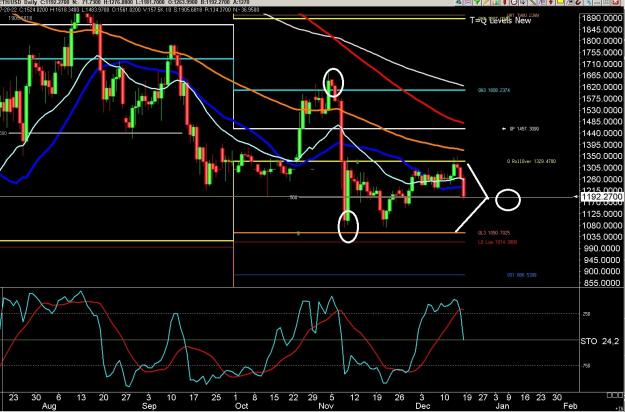Select the 1035.0000 price axis label
The height and width of the screenshot is (412, 625).
pos(602,237)
